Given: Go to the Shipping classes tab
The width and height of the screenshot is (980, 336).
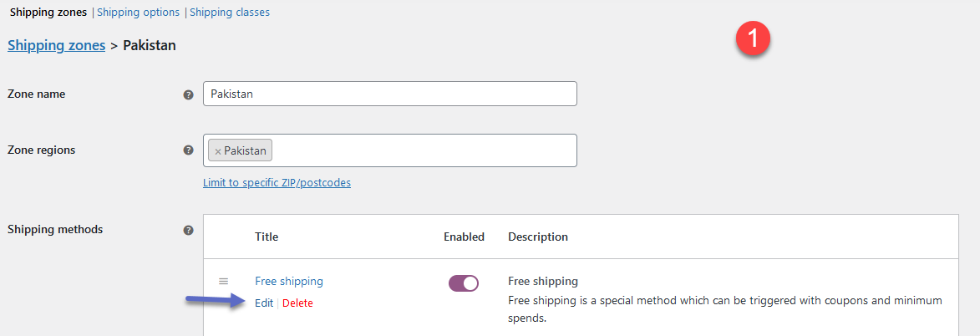Looking at the screenshot, I should pos(230,13).
